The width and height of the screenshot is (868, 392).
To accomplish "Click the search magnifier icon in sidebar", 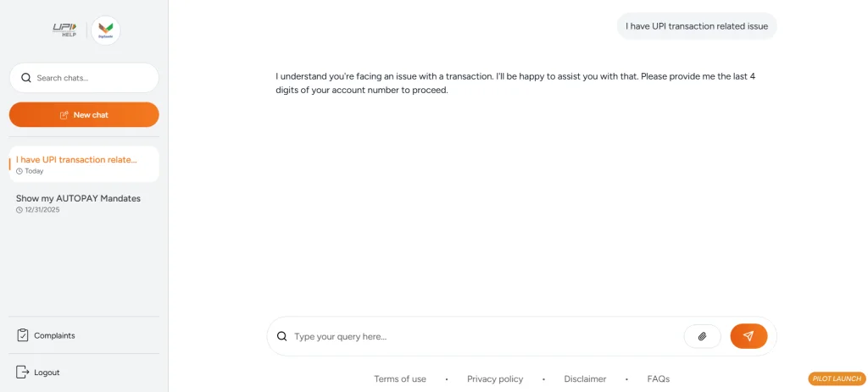I will (x=26, y=78).
